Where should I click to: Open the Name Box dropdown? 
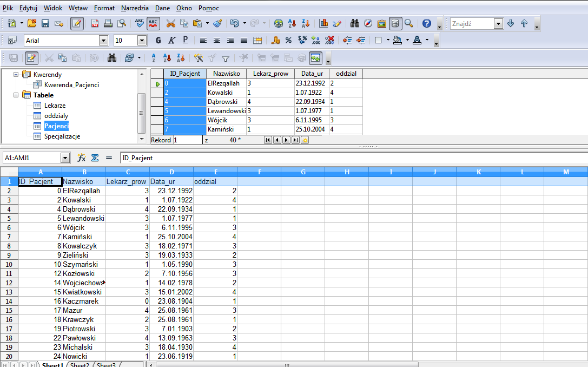(x=65, y=158)
